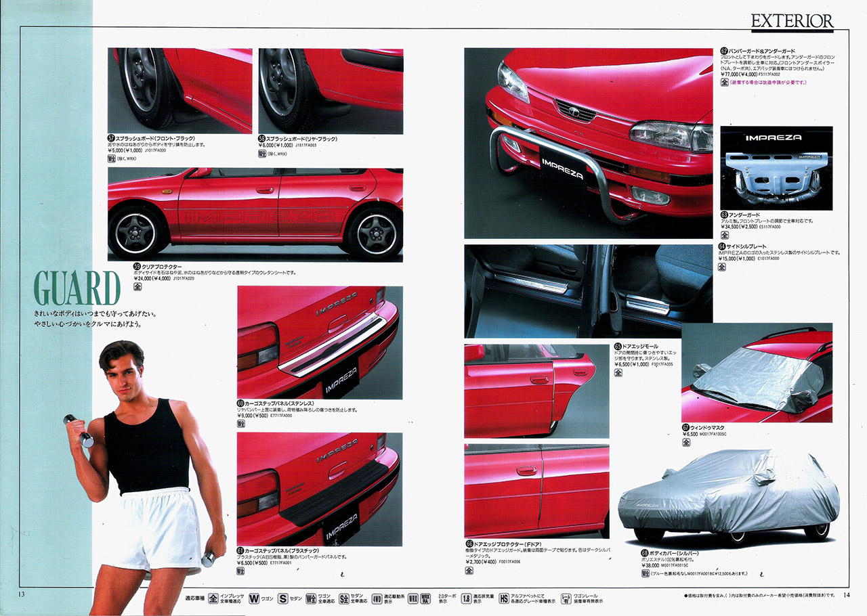
Task: Click the HS grade legend icon
Action: click(504, 599)
